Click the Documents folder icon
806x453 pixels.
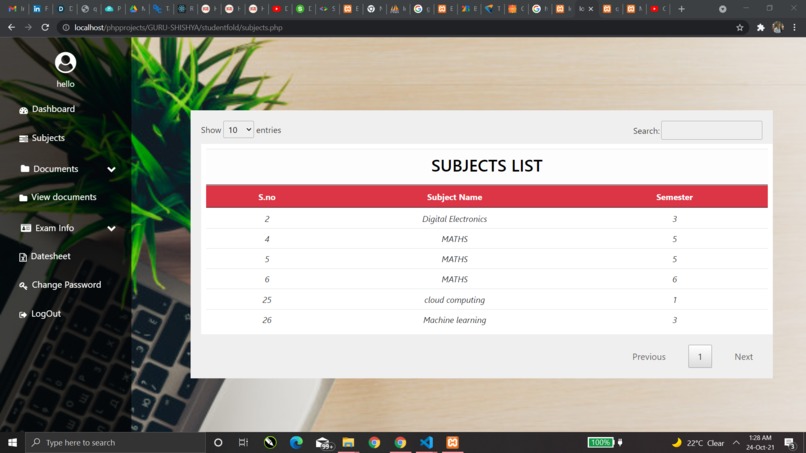pyautogui.click(x=25, y=168)
